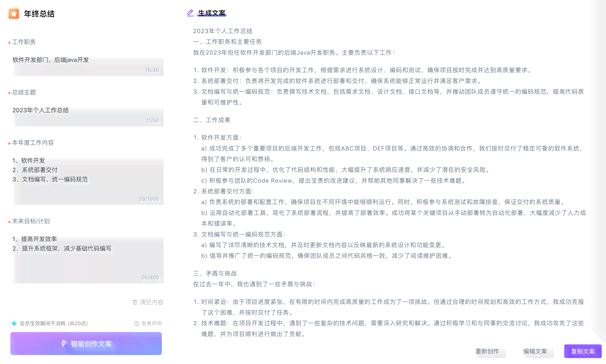This screenshot has height=364, width=606.
Task: Click the orange star app icon
Action: [x=14, y=13]
